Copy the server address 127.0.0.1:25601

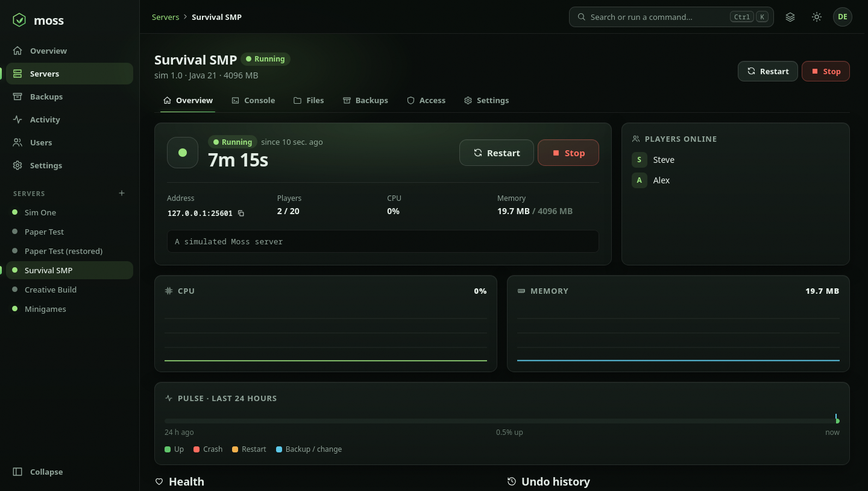[241, 213]
